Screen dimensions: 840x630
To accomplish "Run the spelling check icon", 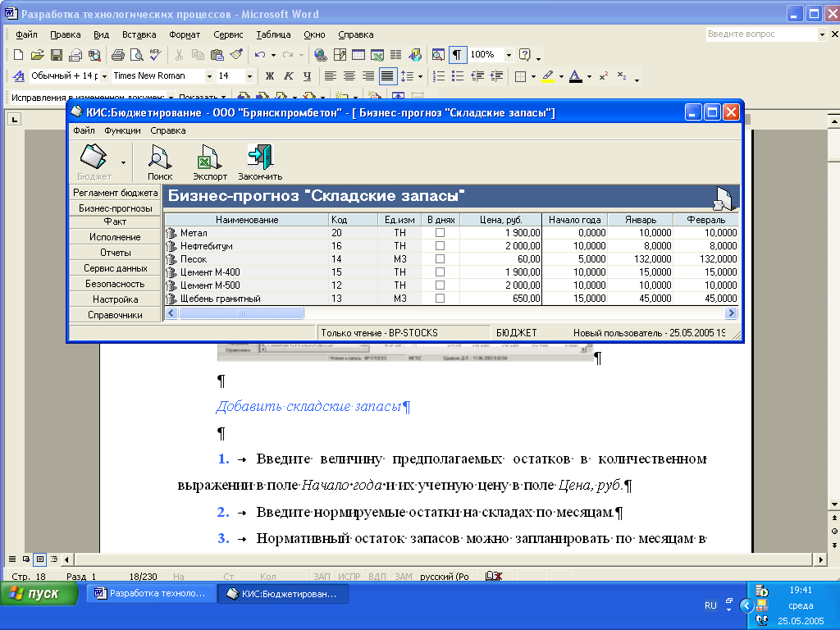I will click(155, 55).
